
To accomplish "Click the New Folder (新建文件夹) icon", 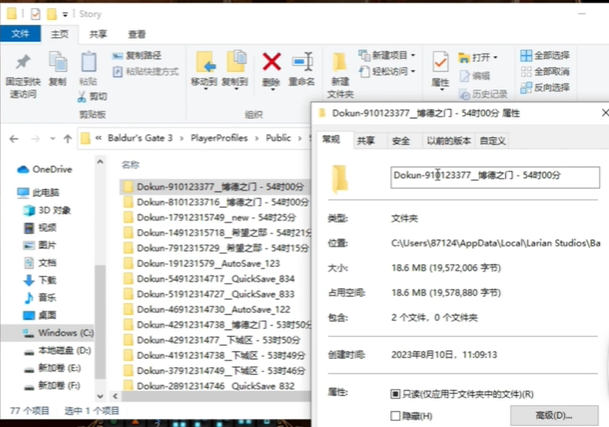I will pyautogui.click(x=340, y=62).
